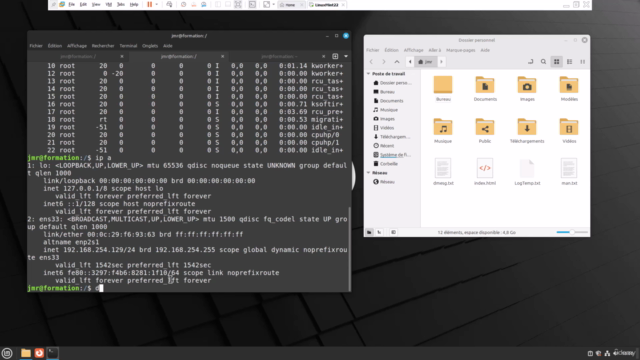Click the jmr home path button
This screenshot has height=360, width=640.
pyautogui.click(x=426, y=62)
